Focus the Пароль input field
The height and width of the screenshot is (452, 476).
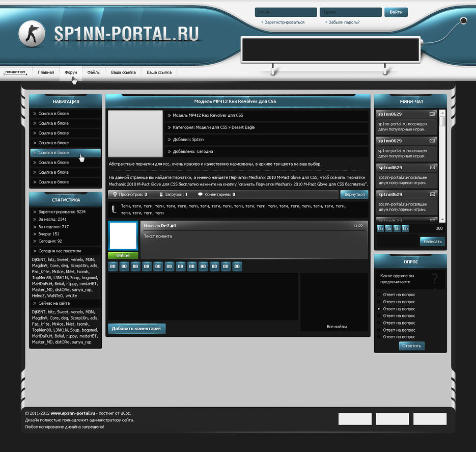351,12
